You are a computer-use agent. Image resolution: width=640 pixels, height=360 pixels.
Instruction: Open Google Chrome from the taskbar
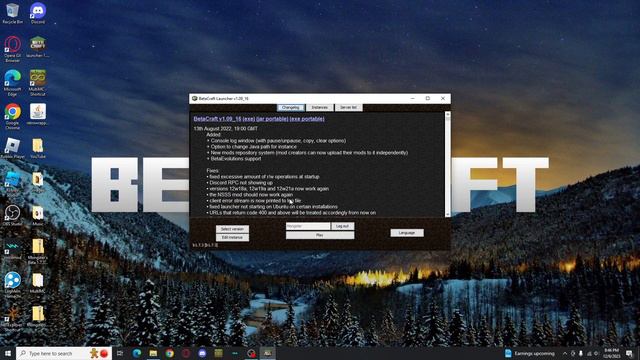click(169, 353)
